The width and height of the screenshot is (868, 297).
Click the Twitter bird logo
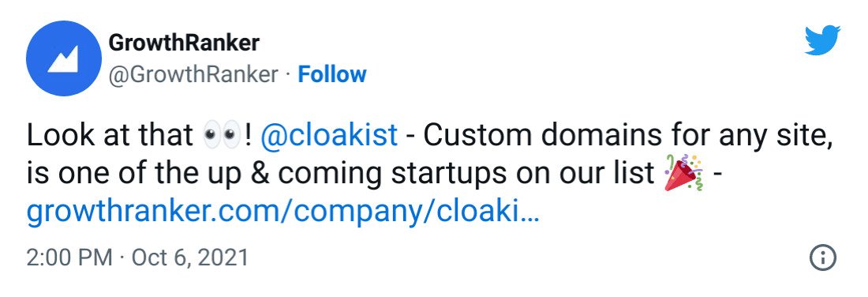click(822, 40)
